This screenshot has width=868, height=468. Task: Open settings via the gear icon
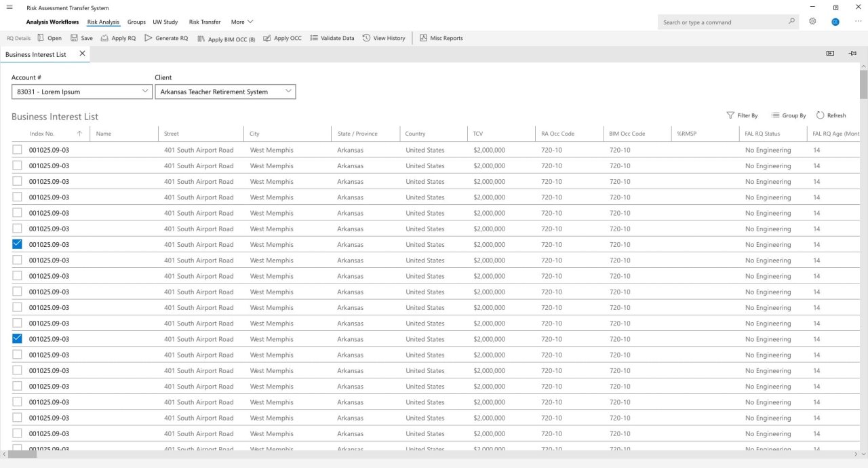812,22
